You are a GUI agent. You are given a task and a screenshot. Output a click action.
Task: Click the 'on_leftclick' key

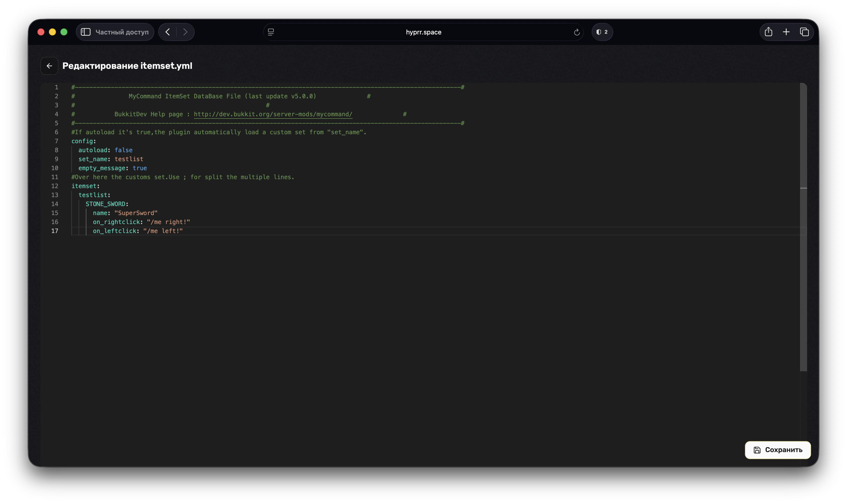[x=115, y=231]
